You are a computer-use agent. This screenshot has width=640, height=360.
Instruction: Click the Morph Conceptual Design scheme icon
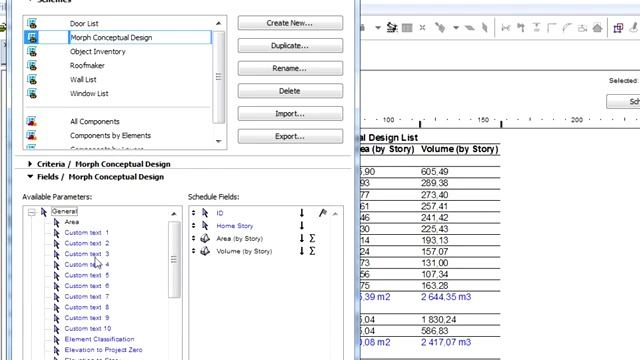[x=32, y=38]
